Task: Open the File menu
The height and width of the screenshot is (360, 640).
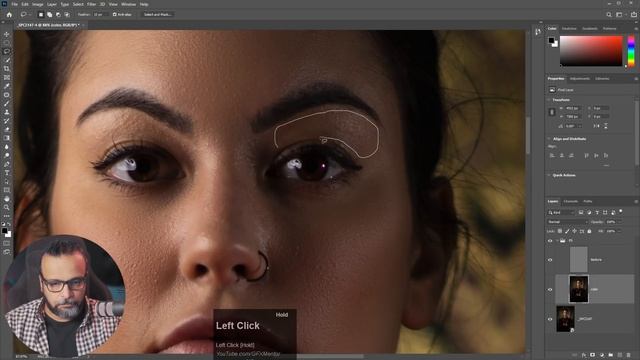Action: tap(14, 4)
